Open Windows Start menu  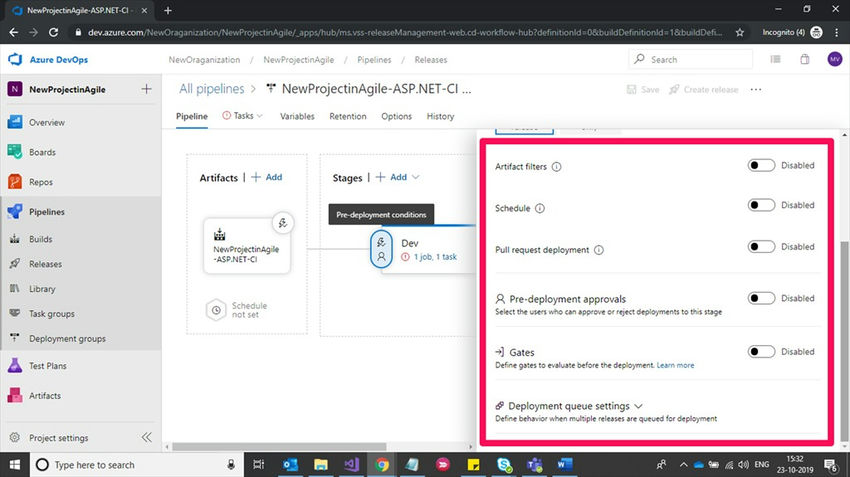(x=15, y=465)
